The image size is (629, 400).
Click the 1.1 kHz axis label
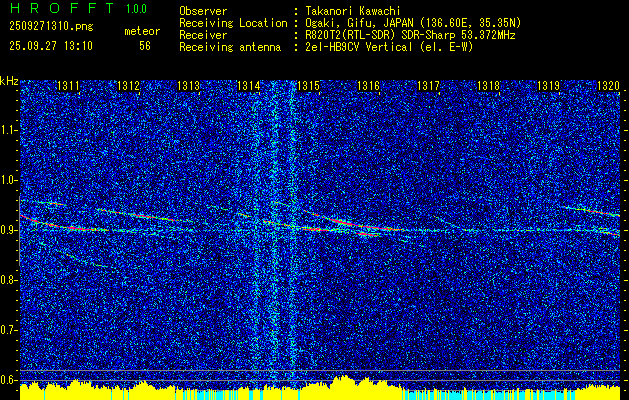pos(9,130)
